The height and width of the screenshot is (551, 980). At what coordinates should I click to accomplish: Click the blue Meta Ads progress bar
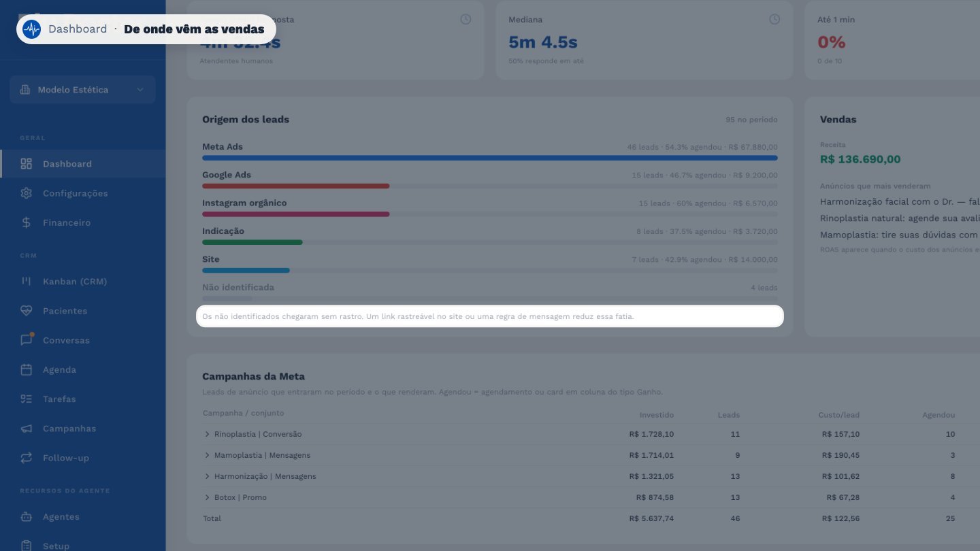490,158
